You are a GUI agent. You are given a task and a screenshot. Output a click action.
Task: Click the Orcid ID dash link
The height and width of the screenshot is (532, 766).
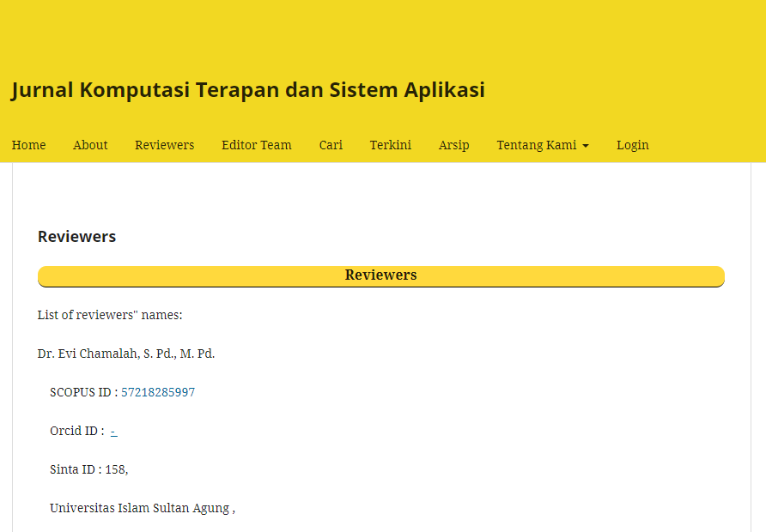coord(113,431)
